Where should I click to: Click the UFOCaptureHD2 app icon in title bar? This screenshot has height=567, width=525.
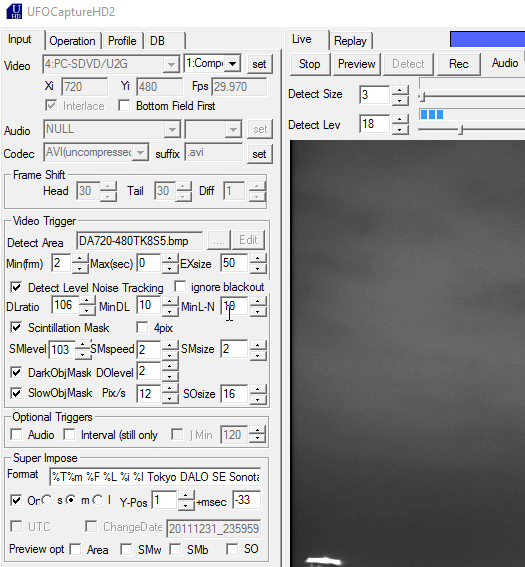[x=14, y=11]
